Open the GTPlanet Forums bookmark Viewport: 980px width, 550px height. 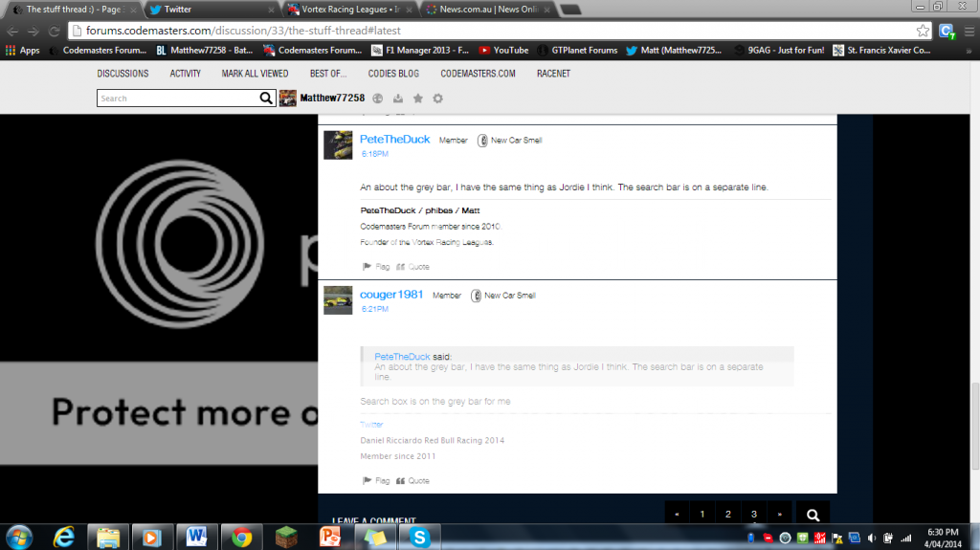click(x=577, y=51)
